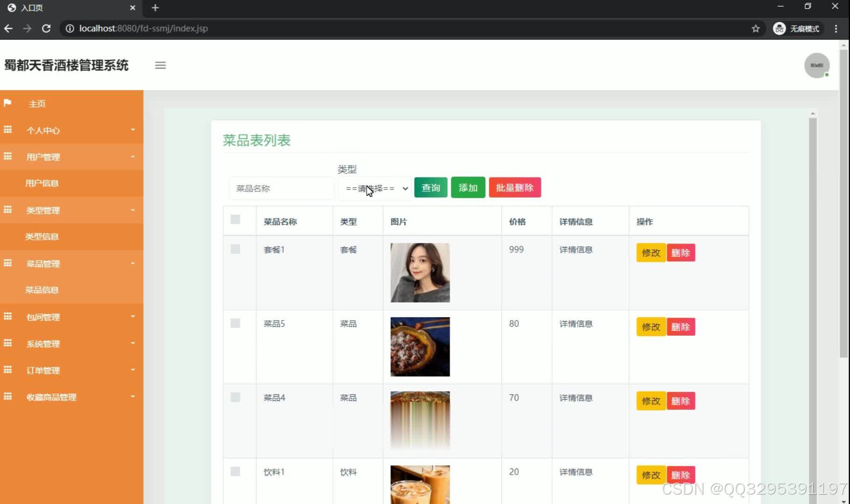The height and width of the screenshot is (504, 850).
Task: Toggle the sidebar hamburger menu icon
Action: click(x=160, y=65)
